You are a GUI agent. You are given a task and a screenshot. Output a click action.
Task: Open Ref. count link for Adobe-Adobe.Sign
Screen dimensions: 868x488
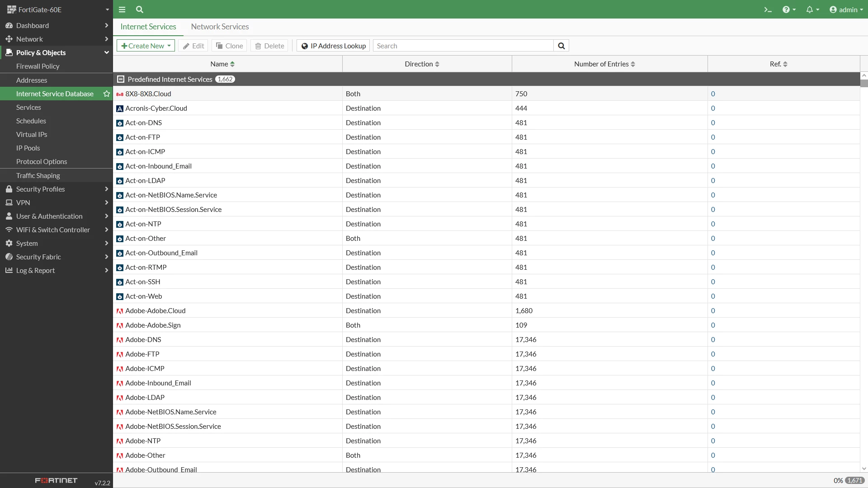pyautogui.click(x=713, y=325)
